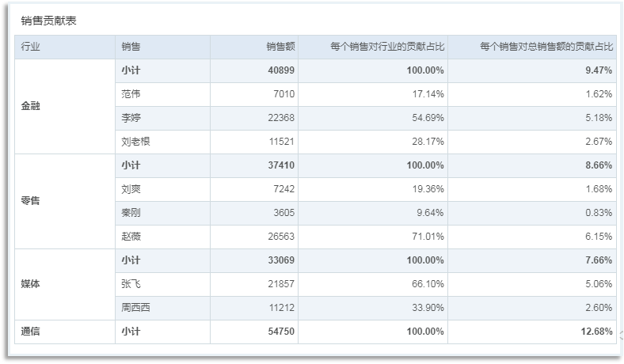
Task: Click the 行业 column header
Action: pyautogui.click(x=30, y=47)
